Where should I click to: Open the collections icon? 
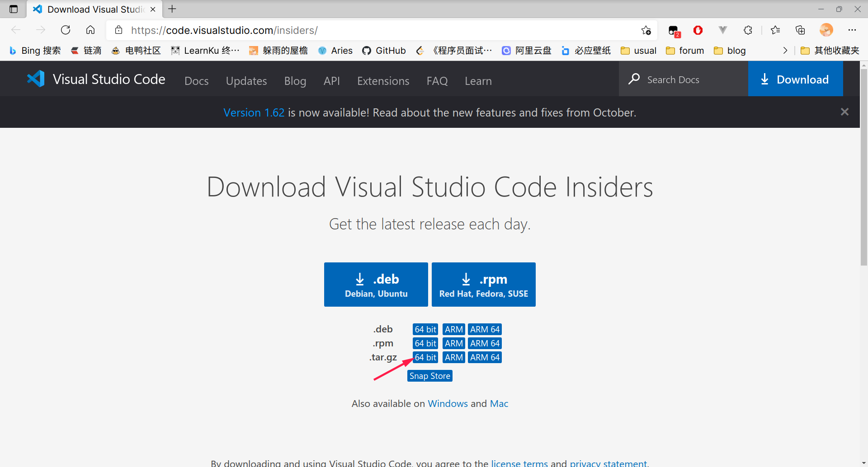[x=800, y=30]
